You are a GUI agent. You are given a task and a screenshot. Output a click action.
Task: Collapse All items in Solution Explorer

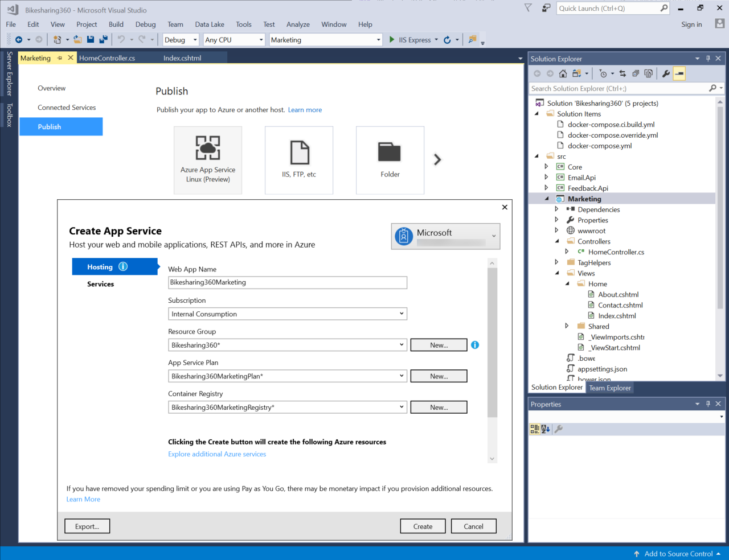tap(636, 73)
